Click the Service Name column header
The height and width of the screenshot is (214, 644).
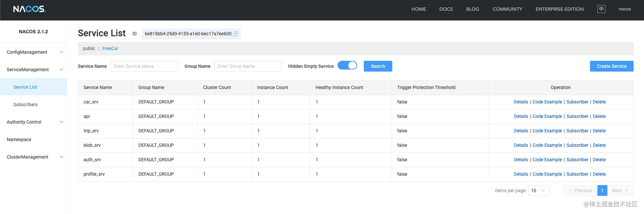click(x=105, y=87)
